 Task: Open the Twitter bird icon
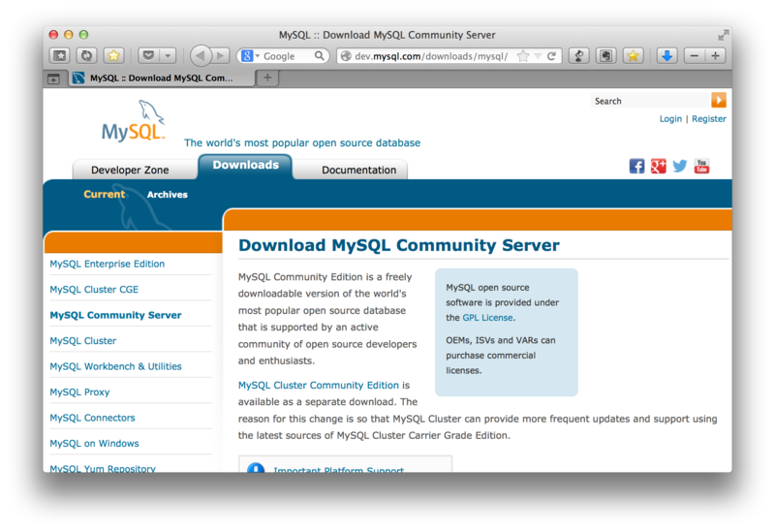coord(680,166)
